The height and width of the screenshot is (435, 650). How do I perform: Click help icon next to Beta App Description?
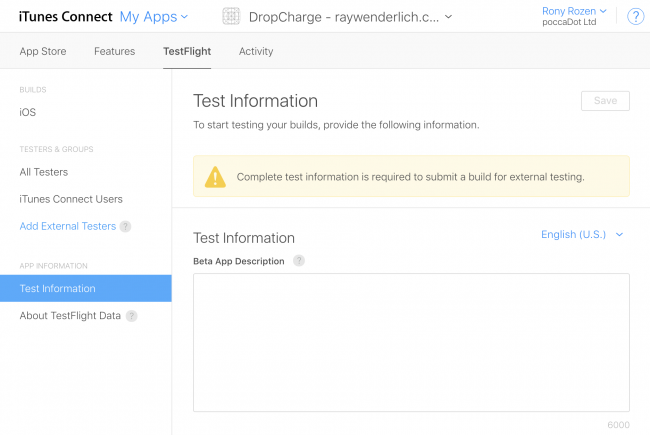point(298,261)
